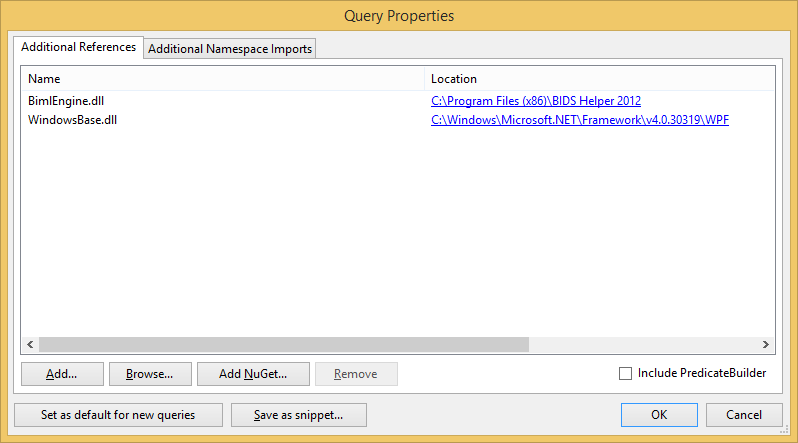This screenshot has height=443, width=798.
Task: Click the horizontal scrollbar right arrow
Action: coord(766,344)
